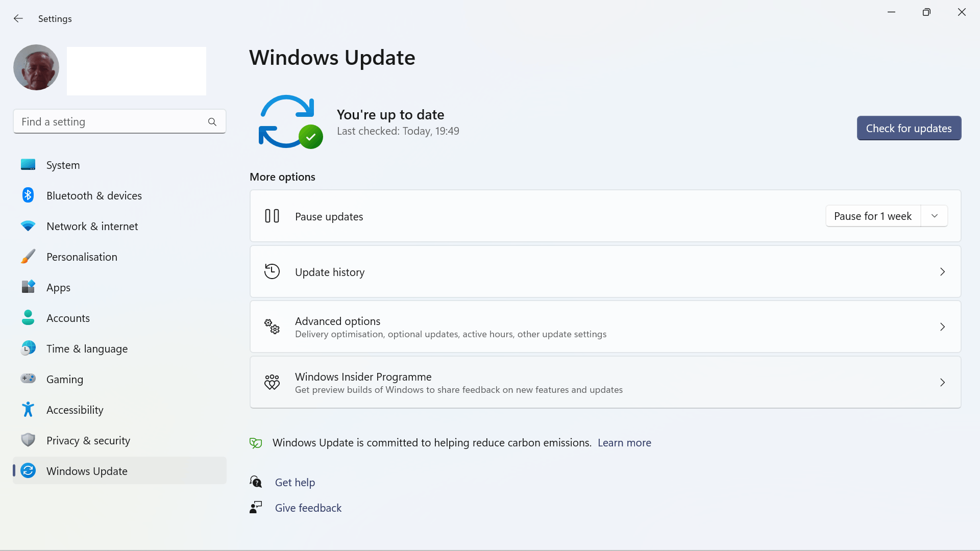Open Windows Insider Programme via its chevron
The height and width of the screenshot is (551, 980).
tap(942, 383)
